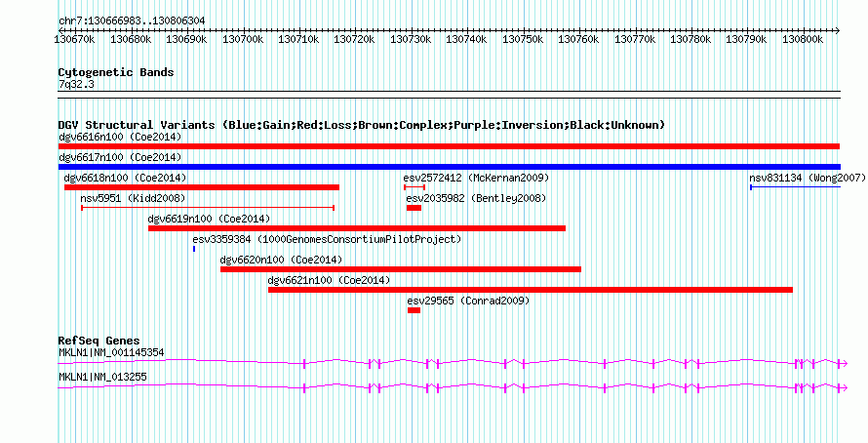Screen dimensions: 868x443
Task: Select the esv2035982 red block
Action: tap(414, 208)
